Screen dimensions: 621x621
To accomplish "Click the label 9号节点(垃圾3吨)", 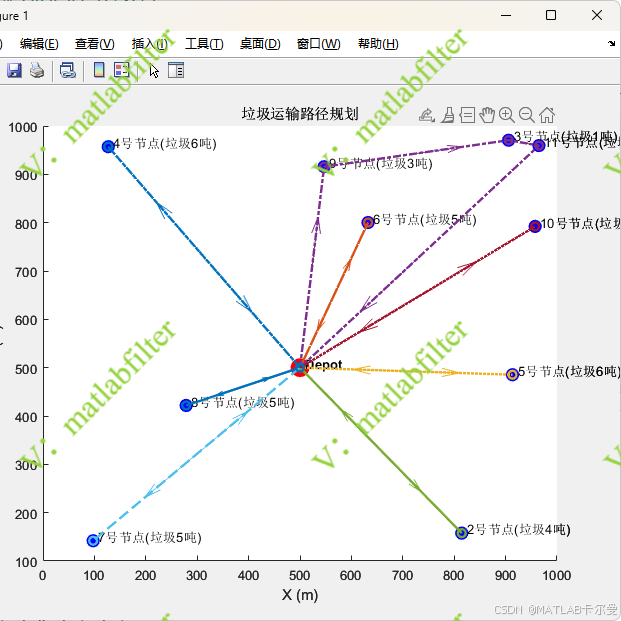I will click(x=381, y=164).
